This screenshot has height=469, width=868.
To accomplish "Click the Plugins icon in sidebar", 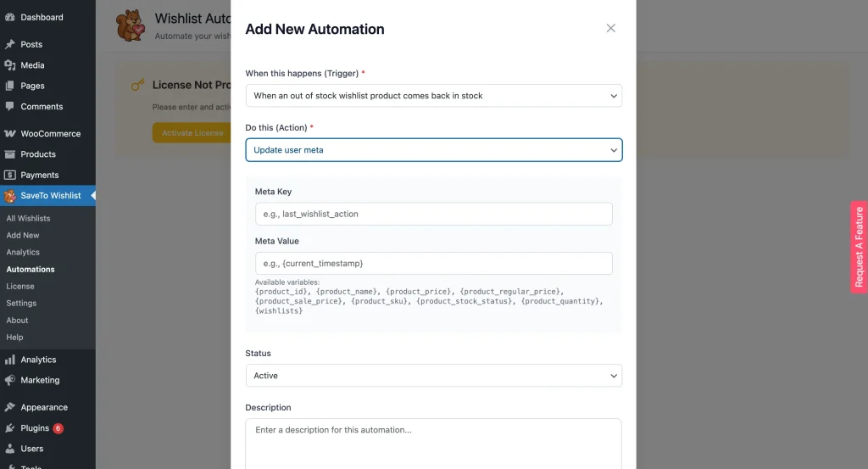I will point(10,428).
